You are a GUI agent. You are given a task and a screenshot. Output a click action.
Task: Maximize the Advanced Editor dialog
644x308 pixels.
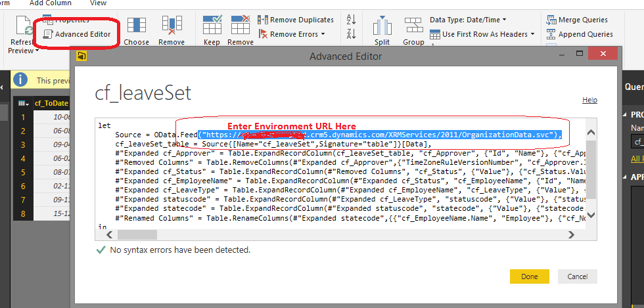579,53
